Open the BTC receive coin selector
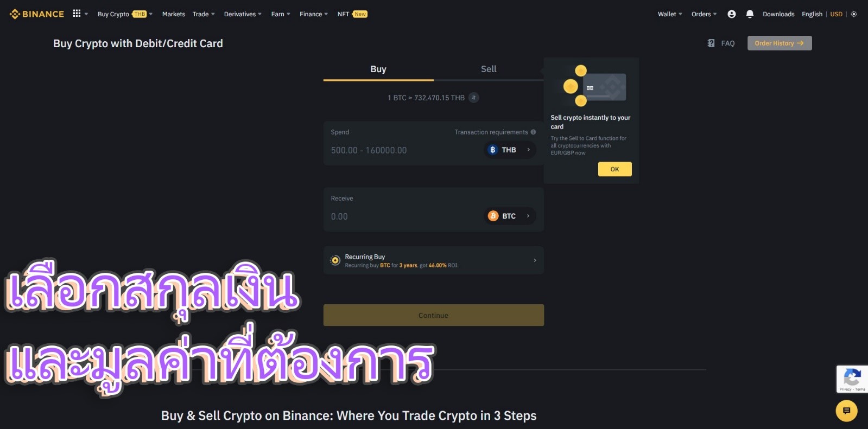 point(510,216)
